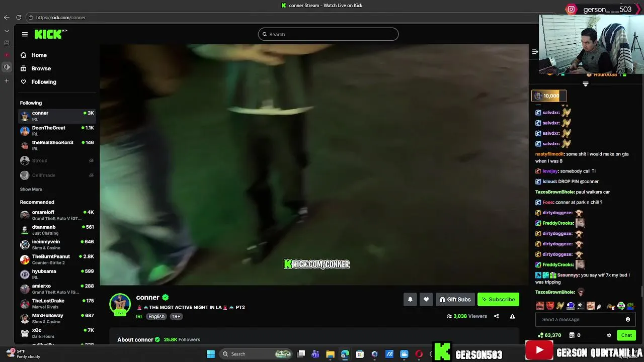Select conner in Following list
Viewport: 644px width, 362px height.
point(57,116)
